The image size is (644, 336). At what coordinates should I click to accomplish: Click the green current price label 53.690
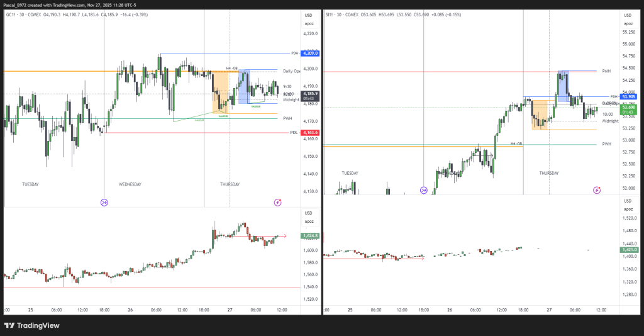click(629, 108)
